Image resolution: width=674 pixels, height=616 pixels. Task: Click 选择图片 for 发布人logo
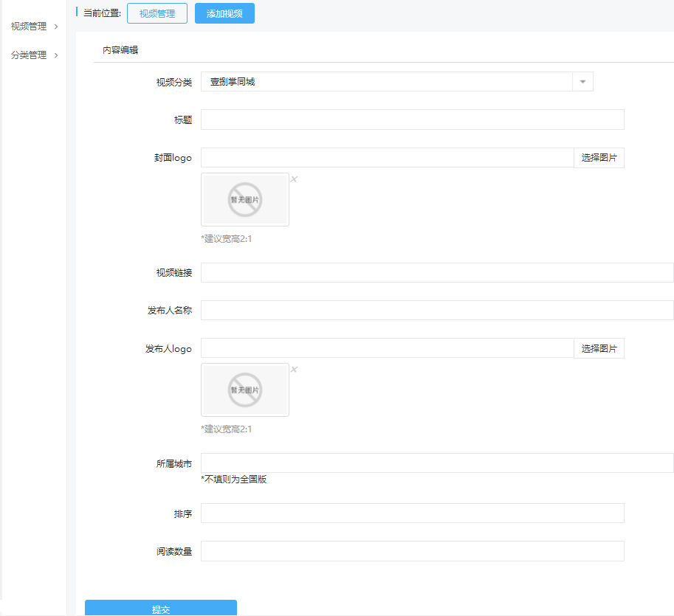(599, 348)
